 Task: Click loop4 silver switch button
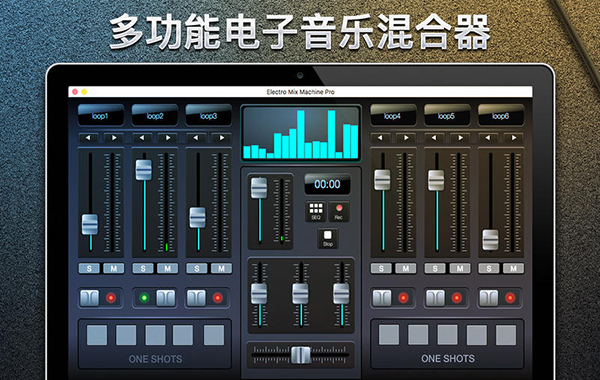coord(382,298)
